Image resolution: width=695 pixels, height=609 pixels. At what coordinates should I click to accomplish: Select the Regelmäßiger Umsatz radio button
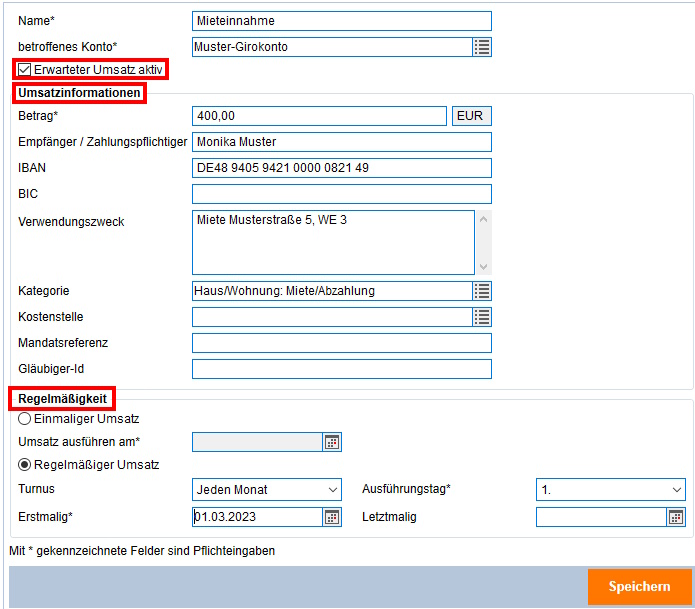(25, 465)
